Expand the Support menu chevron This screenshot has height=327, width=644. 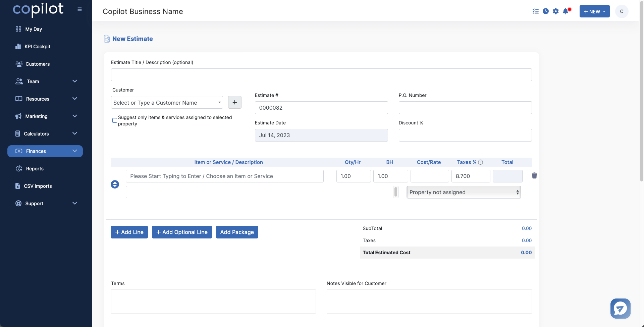[75, 203]
